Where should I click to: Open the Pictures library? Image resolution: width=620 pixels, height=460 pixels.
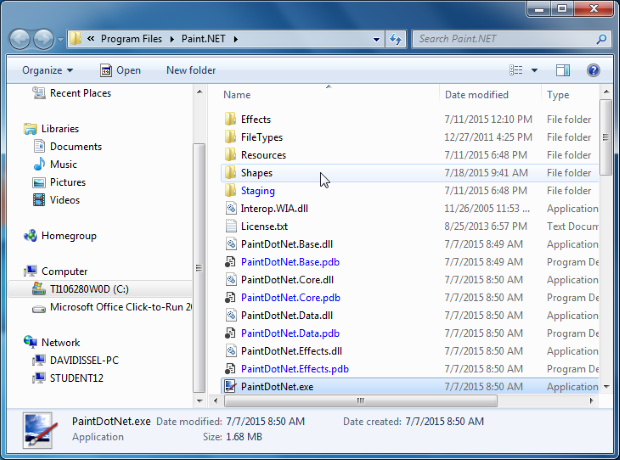coord(68,182)
